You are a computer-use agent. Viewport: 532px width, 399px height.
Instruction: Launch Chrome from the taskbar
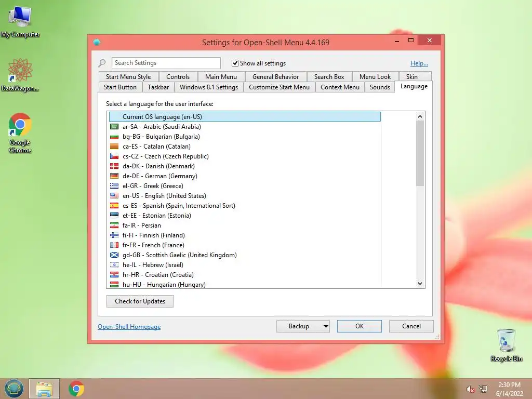76,389
